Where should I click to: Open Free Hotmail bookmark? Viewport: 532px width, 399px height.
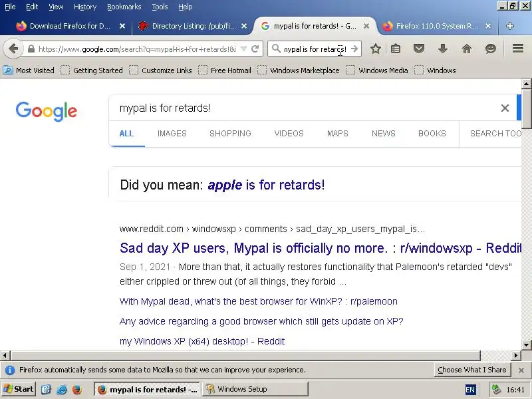click(225, 70)
